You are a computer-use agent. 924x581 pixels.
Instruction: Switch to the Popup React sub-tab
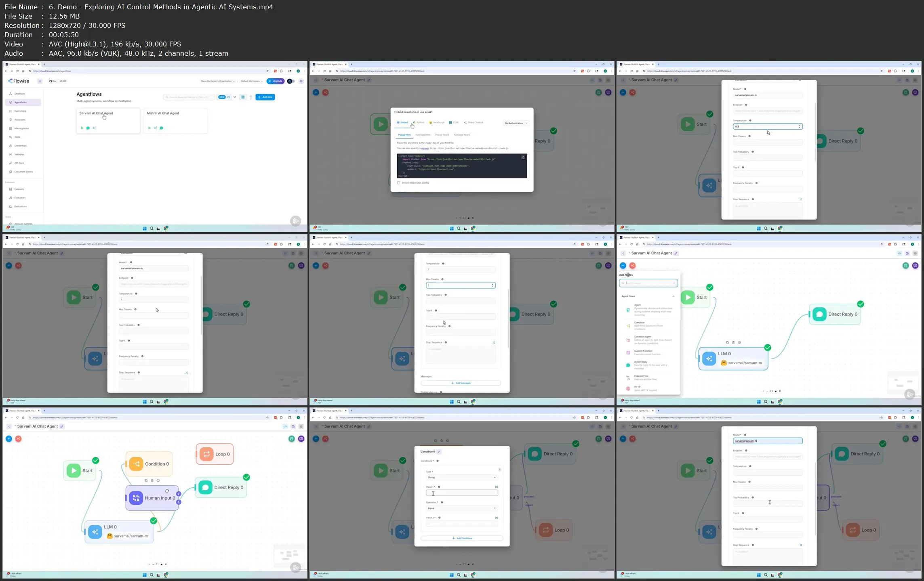(x=442, y=135)
